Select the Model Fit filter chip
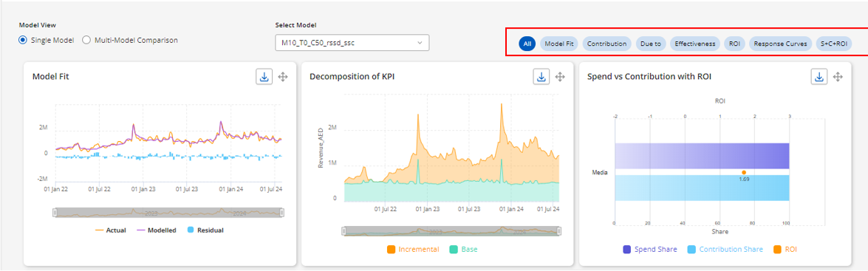The width and height of the screenshot is (868, 271). tap(558, 44)
